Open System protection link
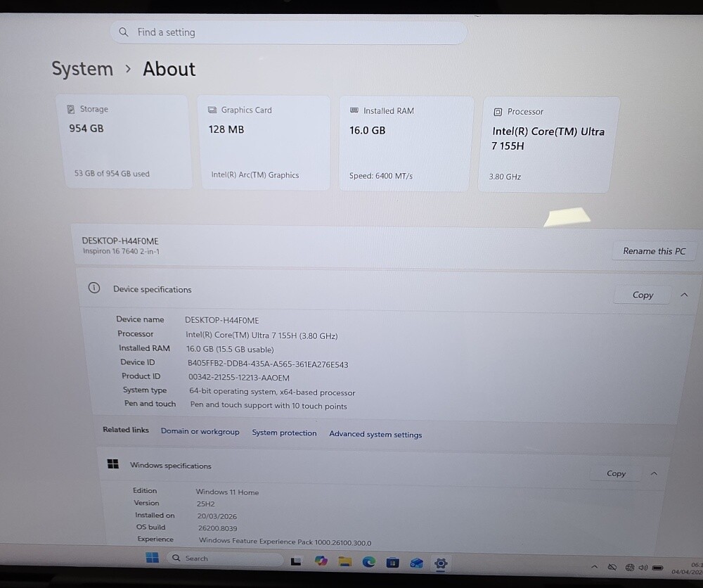Viewport: 703px width, 588px height. point(284,433)
